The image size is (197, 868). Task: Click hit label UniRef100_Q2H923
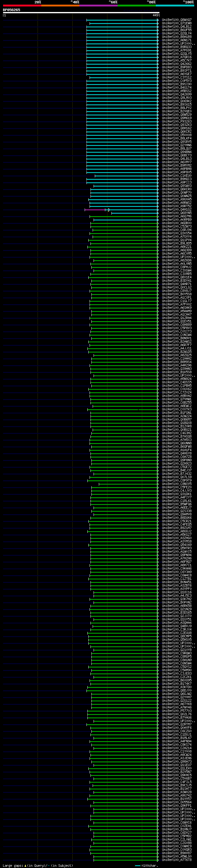tap(176, 463)
